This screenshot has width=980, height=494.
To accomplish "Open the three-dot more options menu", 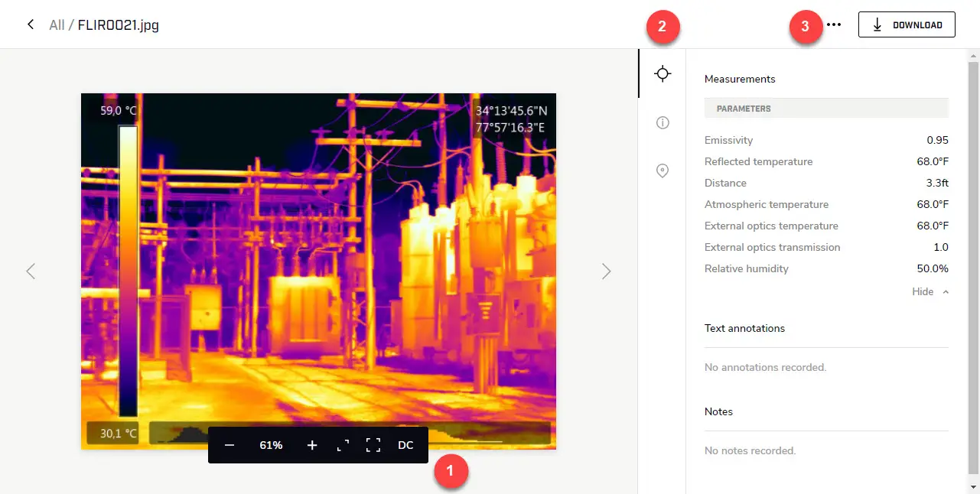I will click(x=834, y=24).
